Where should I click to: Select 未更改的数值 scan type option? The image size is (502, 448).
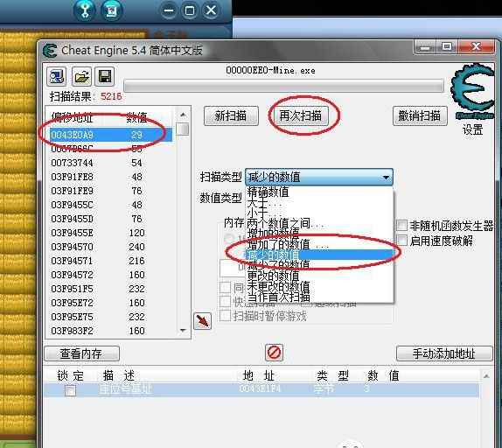click(x=278, y=286)
